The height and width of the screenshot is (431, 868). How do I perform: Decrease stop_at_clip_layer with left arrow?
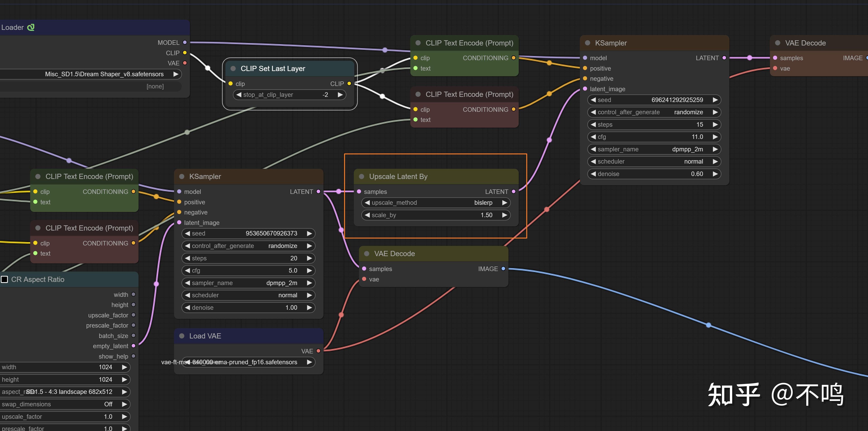pyautogui.click(x=239, y=95)
